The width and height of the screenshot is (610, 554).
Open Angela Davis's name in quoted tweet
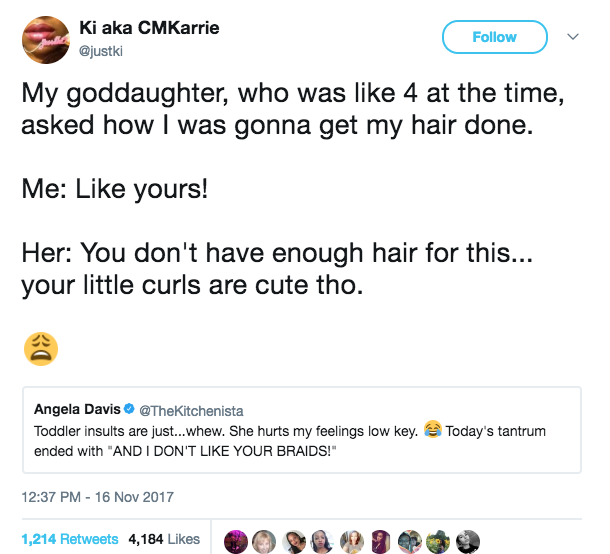[x=77, y=409]
